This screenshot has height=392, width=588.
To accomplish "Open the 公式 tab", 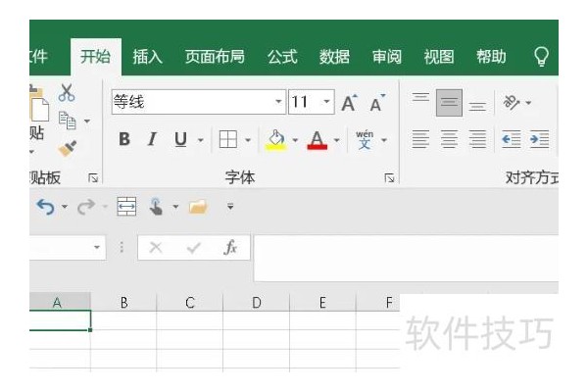I will coord(282,57).
